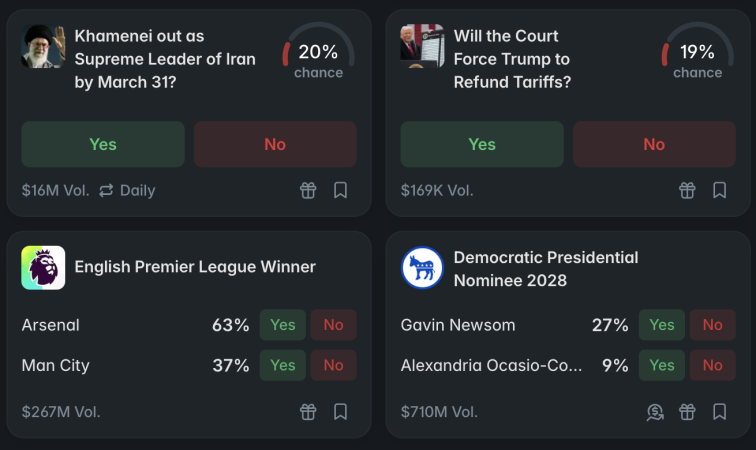Buy Yes on Trump Refund Tariffs market
The image size is (756, 450).
point(482,144)
